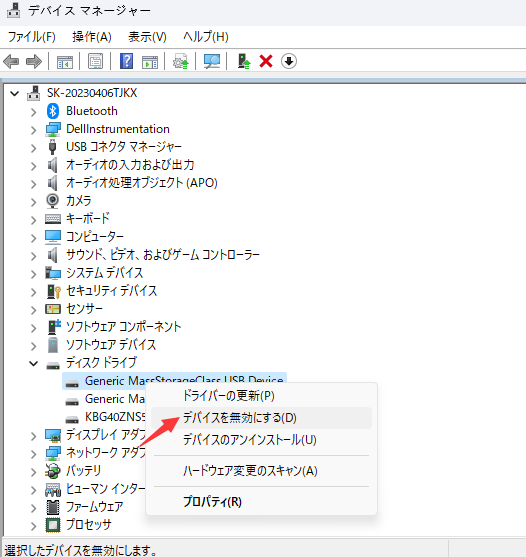Click the センサー category icon

tap(53, 309)
